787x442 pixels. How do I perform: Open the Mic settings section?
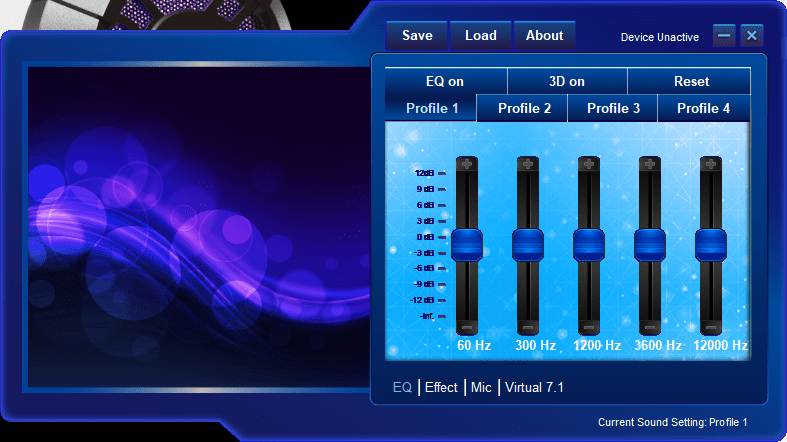tap(481, 387)
